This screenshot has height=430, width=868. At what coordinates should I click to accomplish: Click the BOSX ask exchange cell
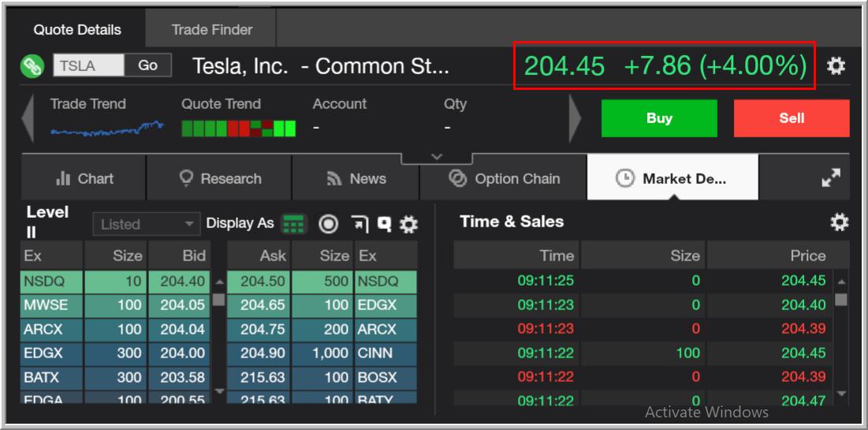[x=386, y=377]
